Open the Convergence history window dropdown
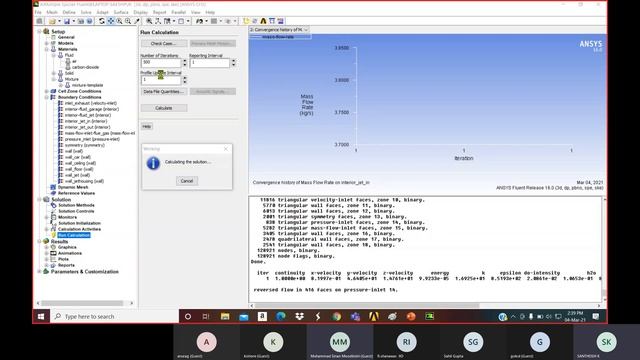 click(x=306, y=30)
